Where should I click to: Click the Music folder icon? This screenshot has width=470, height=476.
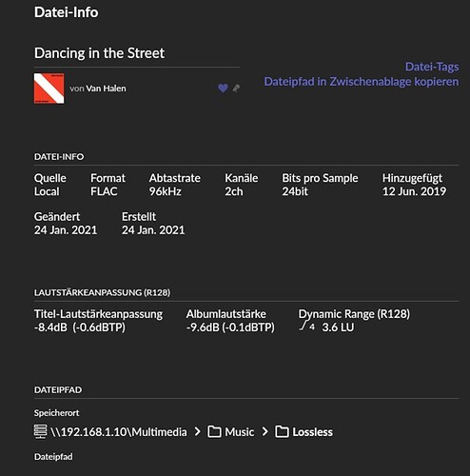point(214,431)
